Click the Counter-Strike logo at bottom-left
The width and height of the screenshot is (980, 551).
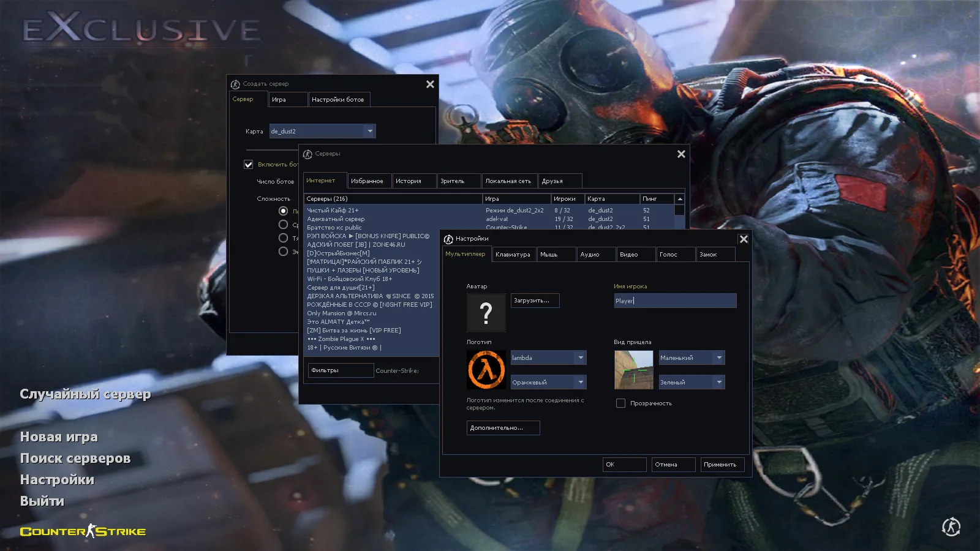83,531
